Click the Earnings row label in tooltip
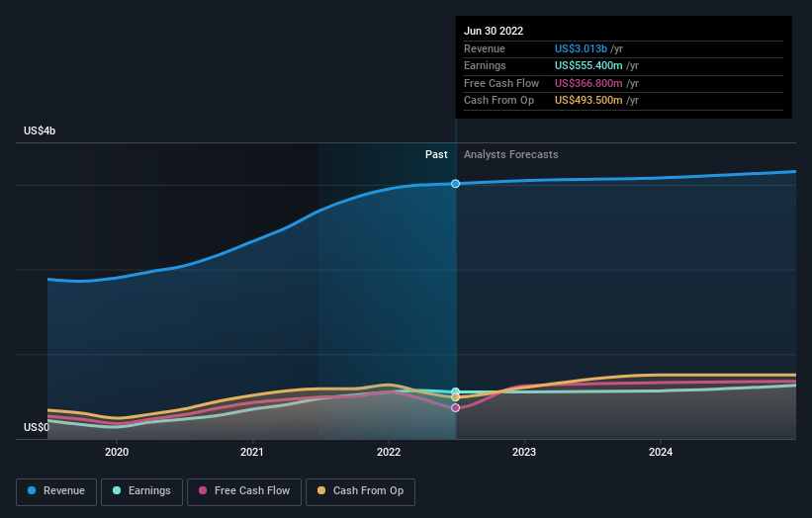Viewport: 812px width, 518px height. pyautogui.click(x=485, y=65)
